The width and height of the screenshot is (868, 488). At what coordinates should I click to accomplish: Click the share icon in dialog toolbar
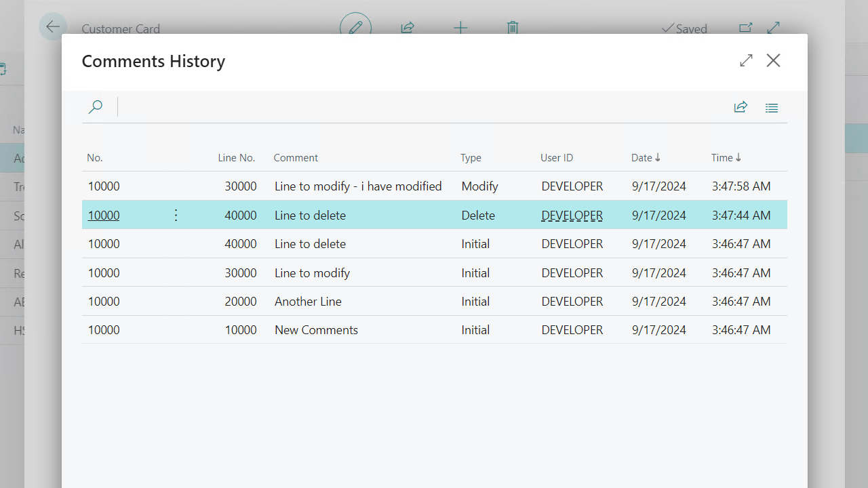click(x=741, y=107)
